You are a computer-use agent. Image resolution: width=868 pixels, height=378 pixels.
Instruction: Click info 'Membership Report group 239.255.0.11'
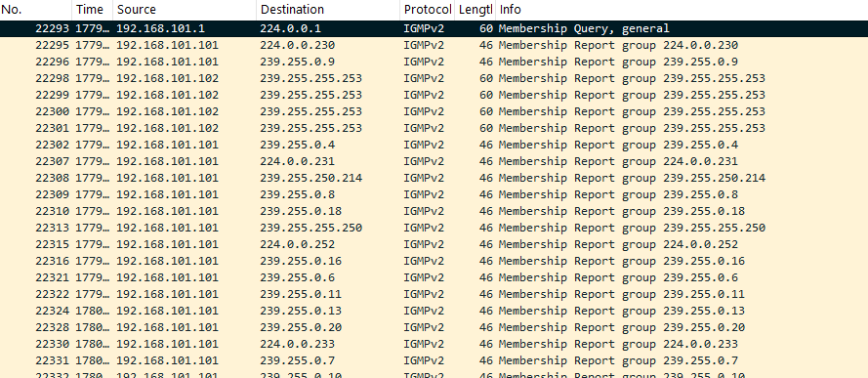622,294
